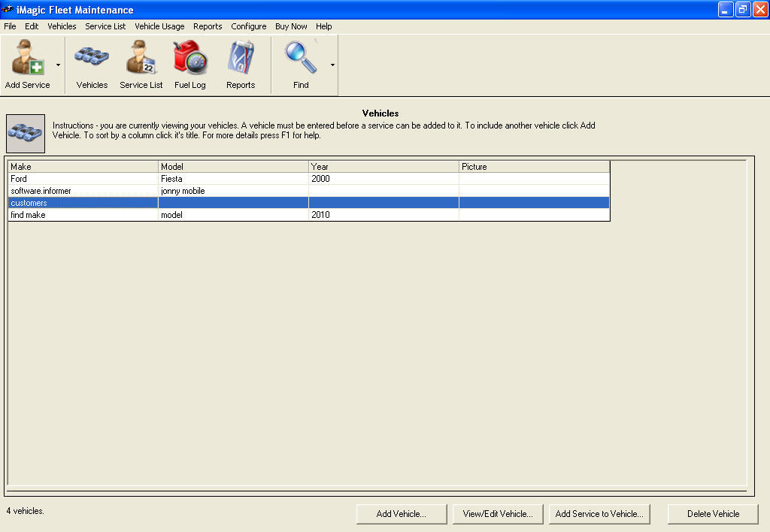Open the Buy Now menu
Screen dimensions: 770x532
pyautogui.click(x=291, y=26)
